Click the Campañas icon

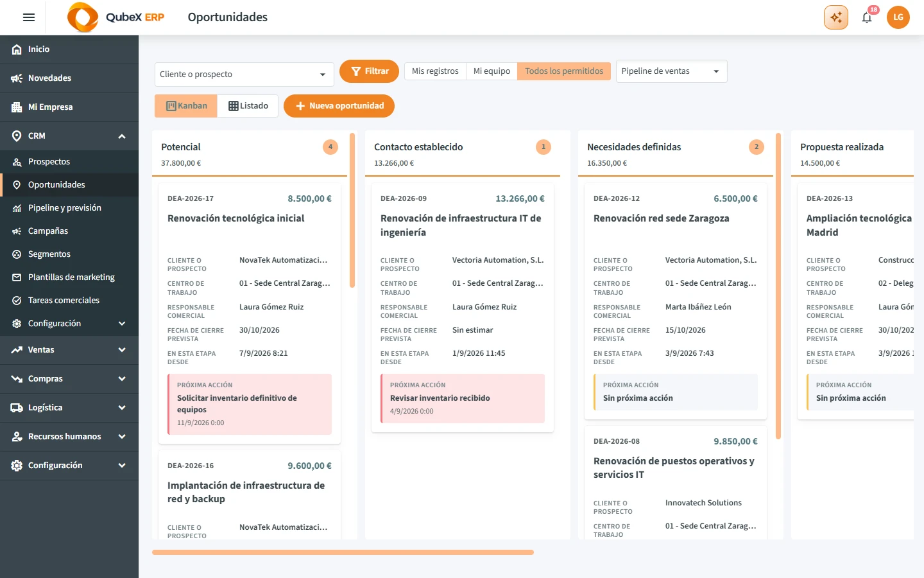pos(17,231)
